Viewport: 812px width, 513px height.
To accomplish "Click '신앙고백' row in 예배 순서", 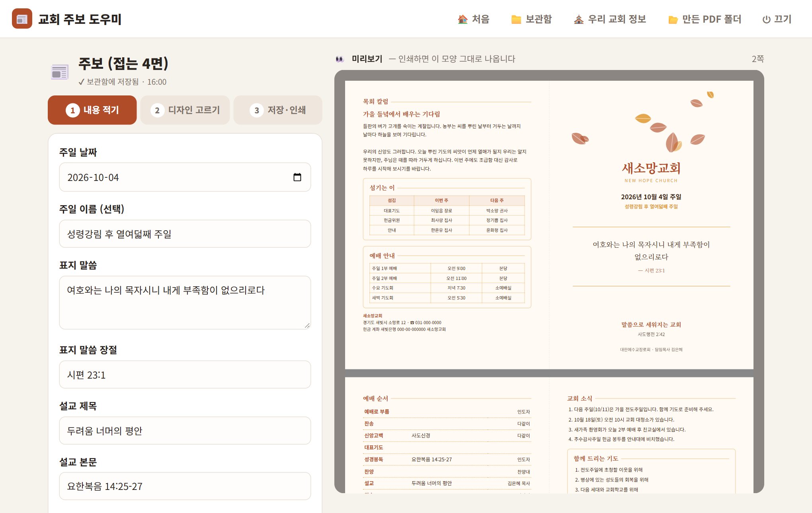I will coord(447,435).
